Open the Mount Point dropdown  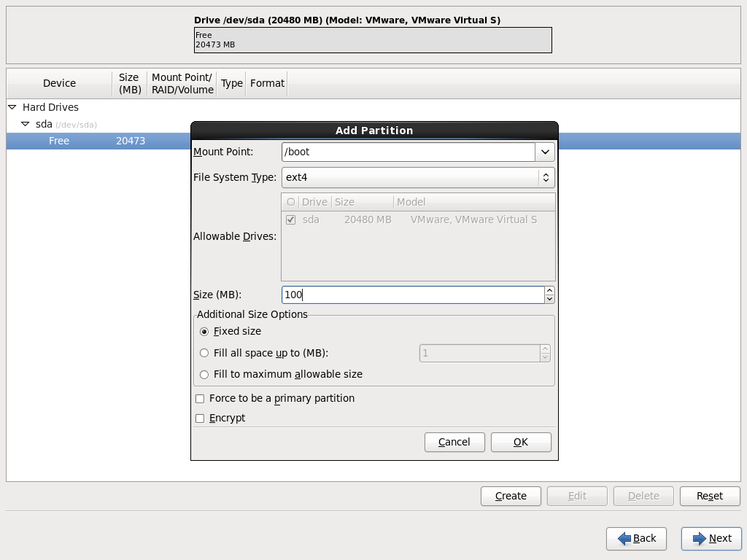(x=544, y=152)
